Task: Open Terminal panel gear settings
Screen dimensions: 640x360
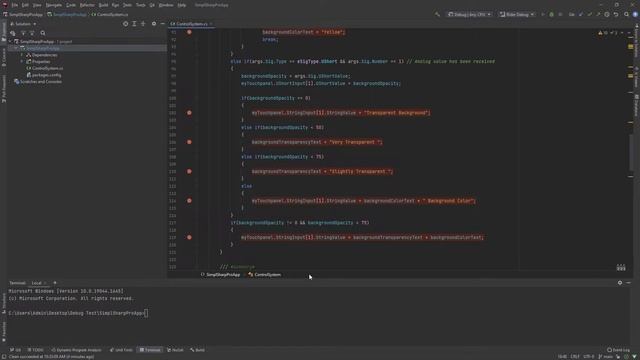Action: [620, 282]
